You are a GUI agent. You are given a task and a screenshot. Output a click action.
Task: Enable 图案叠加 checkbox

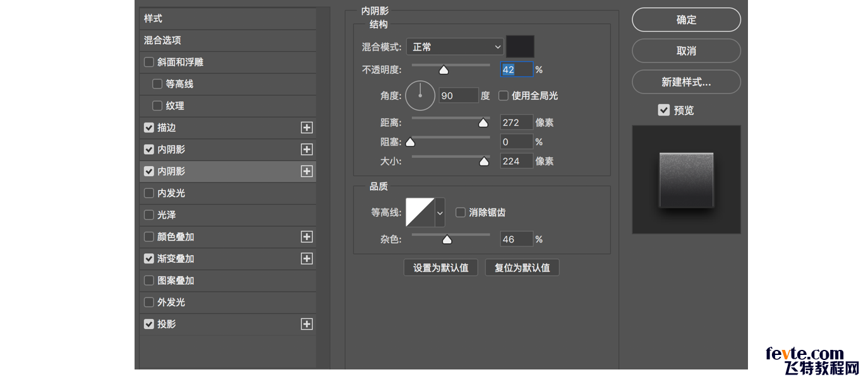tap(149, 280)
